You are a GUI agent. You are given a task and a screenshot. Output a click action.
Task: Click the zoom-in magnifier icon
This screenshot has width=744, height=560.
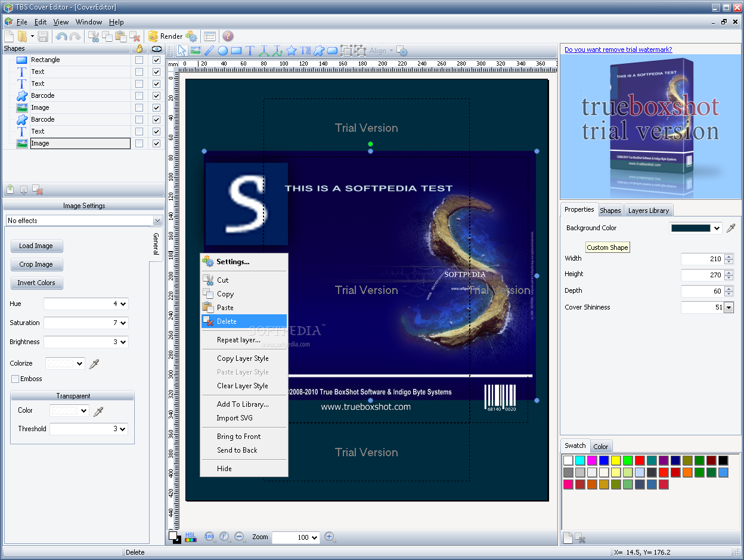330,537
